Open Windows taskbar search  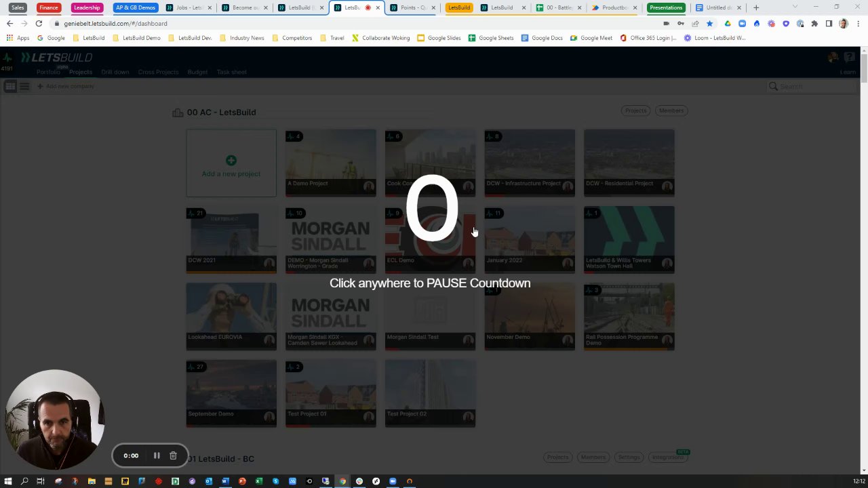tap(24, 481)
